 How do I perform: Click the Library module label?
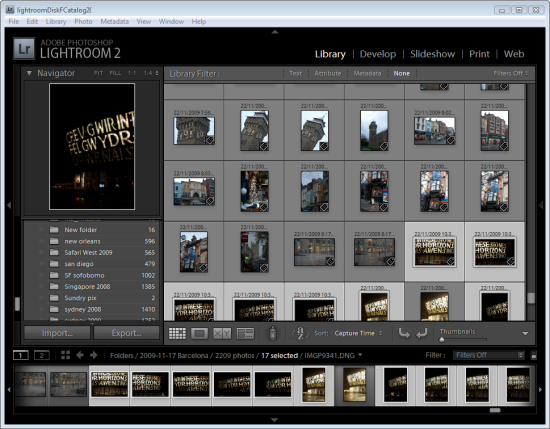pos(330,54)
